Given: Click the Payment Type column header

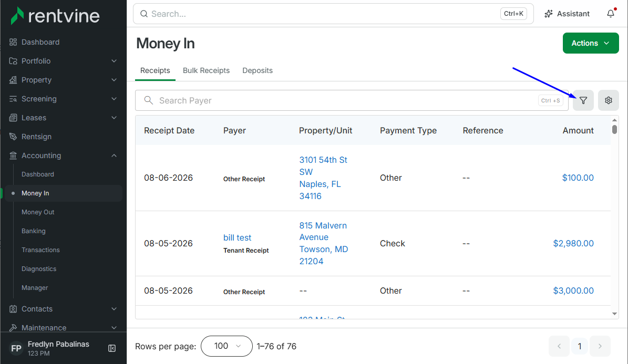Looking at the screenshot, I should coord(408,131).
